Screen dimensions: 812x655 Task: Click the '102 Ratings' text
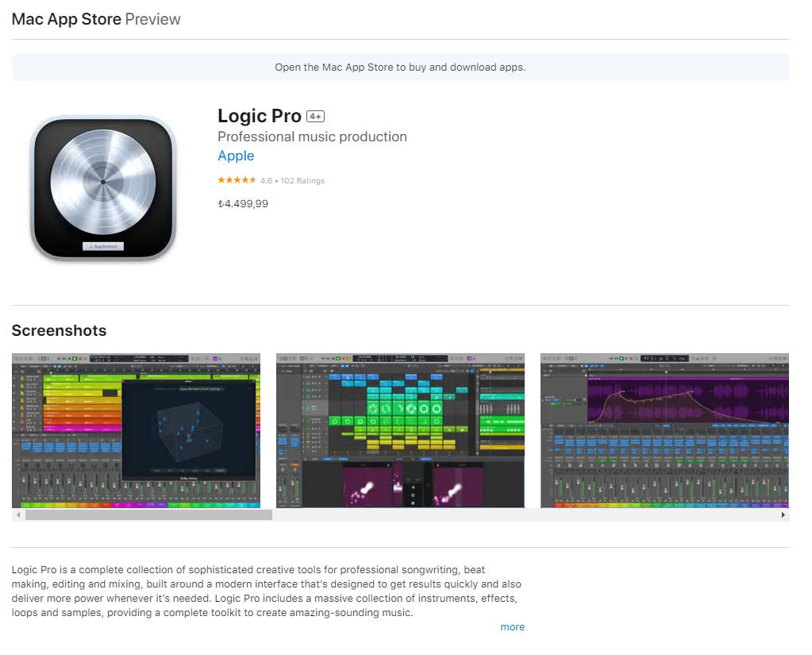[x=302, y=181]
